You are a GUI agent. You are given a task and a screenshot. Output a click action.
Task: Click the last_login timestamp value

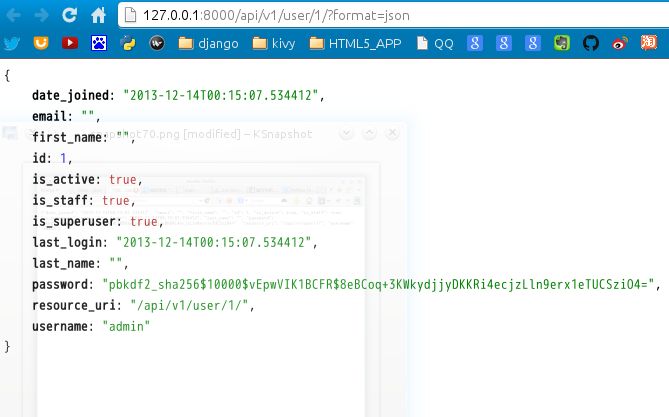tap(214, 242)
